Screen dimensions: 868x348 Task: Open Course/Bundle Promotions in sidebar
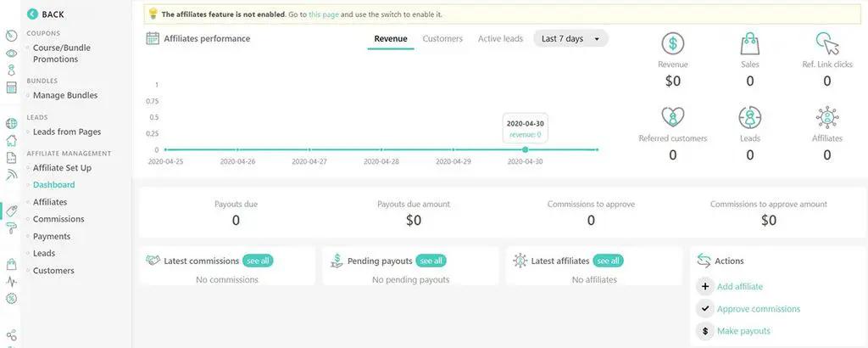(61, 53)
